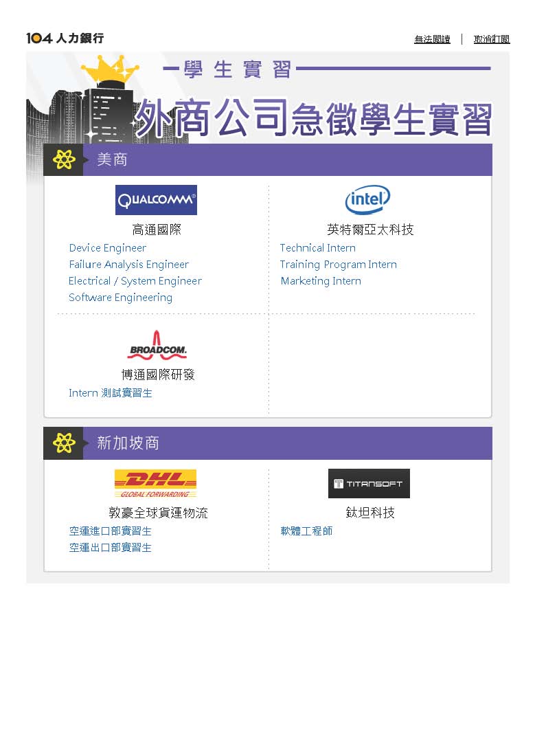Open 空運進口部實習生 job link
Screen dimensions: 535x756
pyautogui.click(x=111, y=531)
